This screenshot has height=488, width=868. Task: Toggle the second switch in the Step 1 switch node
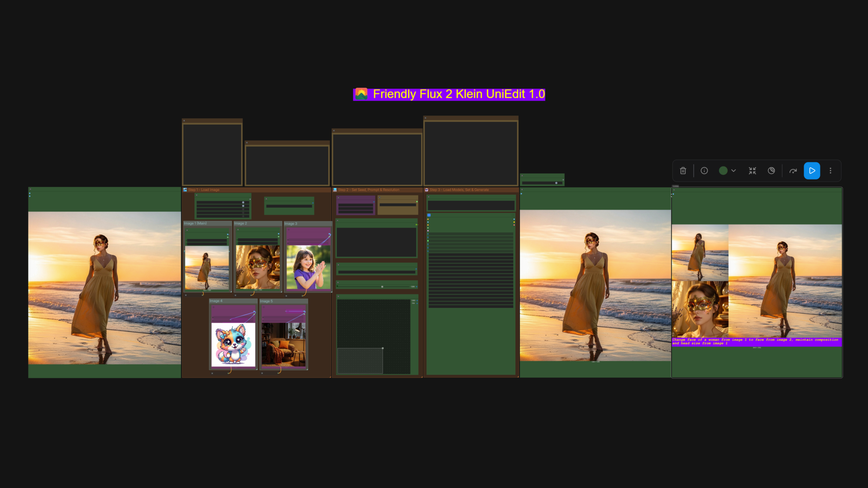[243, 206]
